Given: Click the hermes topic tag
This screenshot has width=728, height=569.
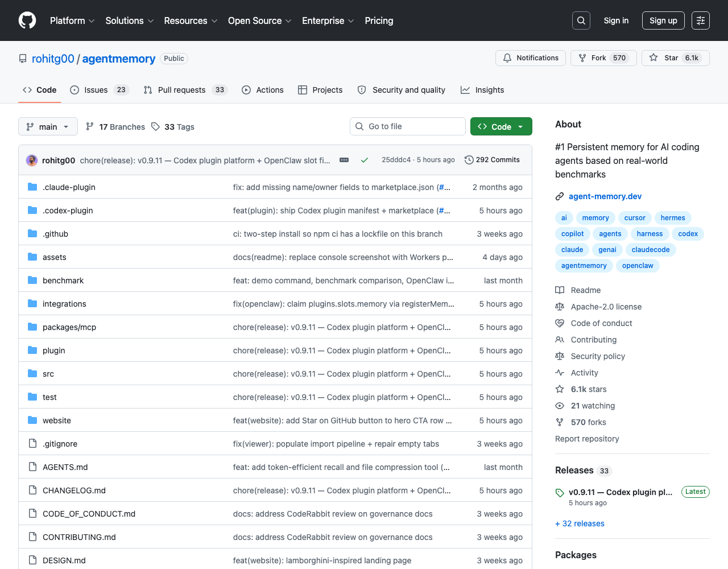Looking at the screenshot, I should [673, 218].
